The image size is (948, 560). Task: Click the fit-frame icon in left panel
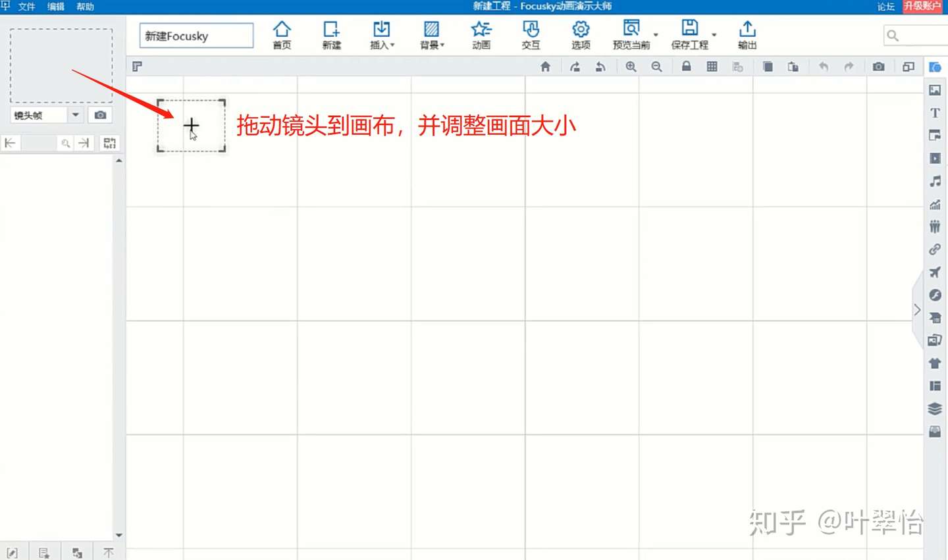(109, 143)
